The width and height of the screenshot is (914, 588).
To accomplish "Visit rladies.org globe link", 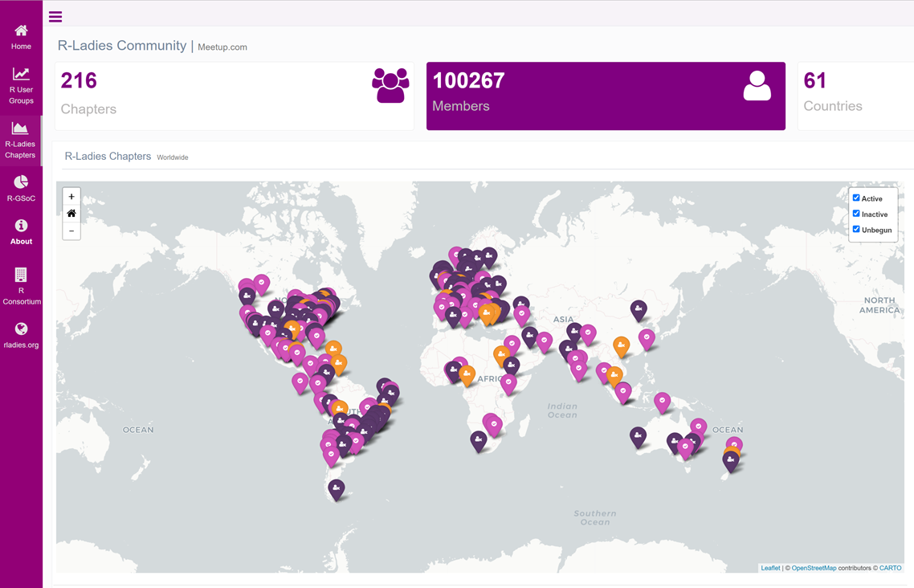I will [x=21, y=335].
